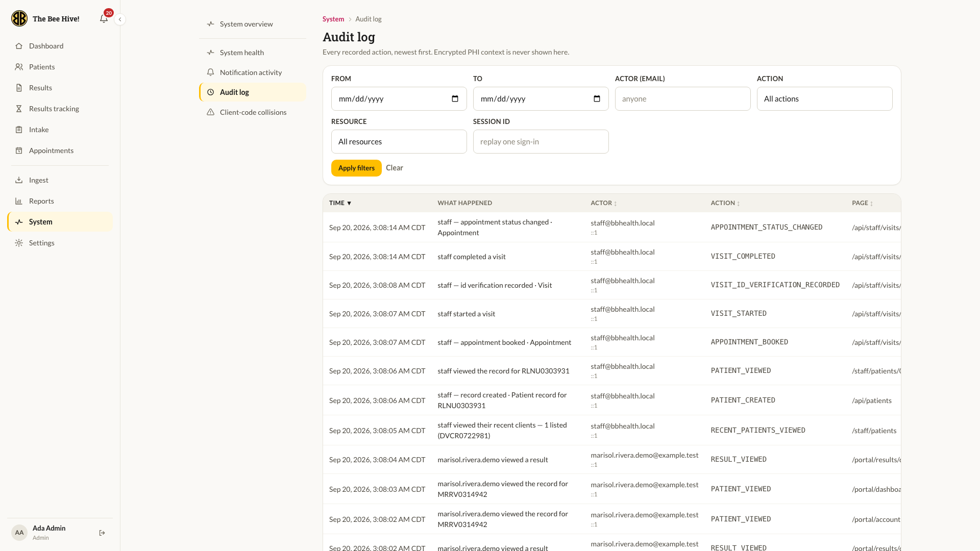Click the Results tracking hourglass icon
The height and width of the screenshot is (551, 980).
pos(19,109)
